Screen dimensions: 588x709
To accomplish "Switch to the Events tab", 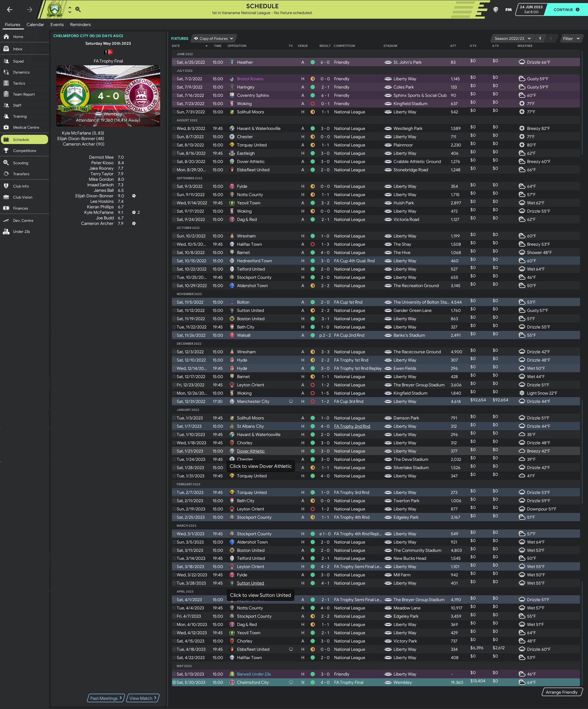I will tap(57, 25).
